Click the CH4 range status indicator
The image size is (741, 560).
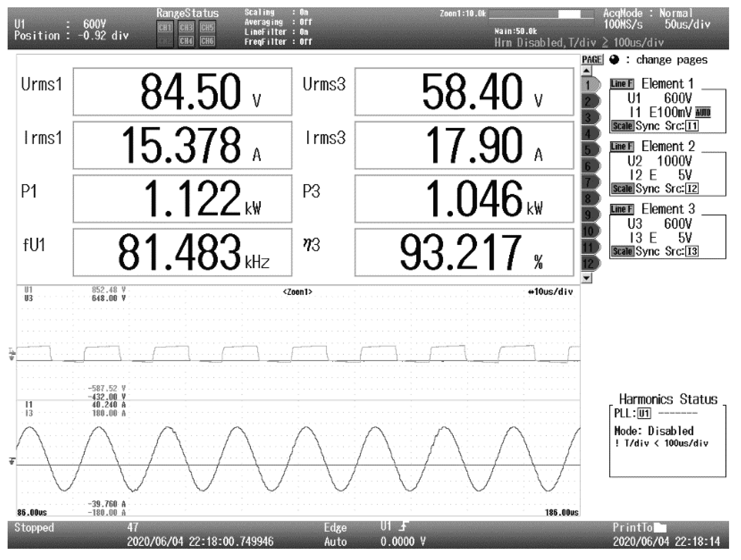coord(186,41)
